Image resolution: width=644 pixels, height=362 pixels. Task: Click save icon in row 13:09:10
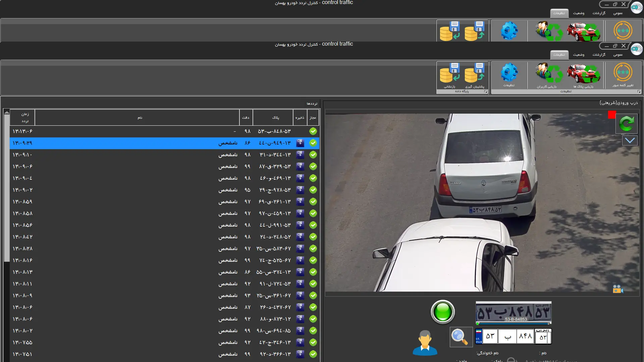(300, 155)
